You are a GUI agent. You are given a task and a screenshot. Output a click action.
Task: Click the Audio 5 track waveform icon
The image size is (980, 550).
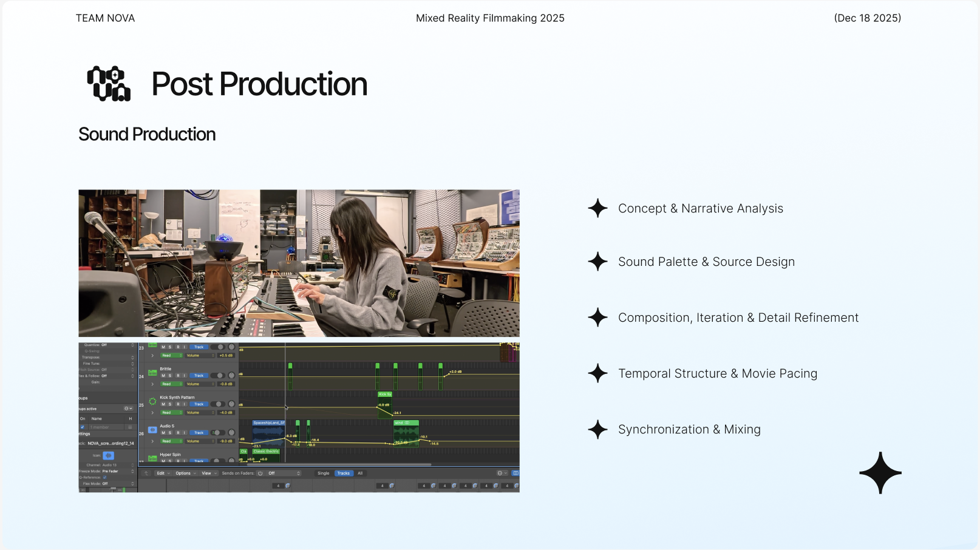(152, 429)
